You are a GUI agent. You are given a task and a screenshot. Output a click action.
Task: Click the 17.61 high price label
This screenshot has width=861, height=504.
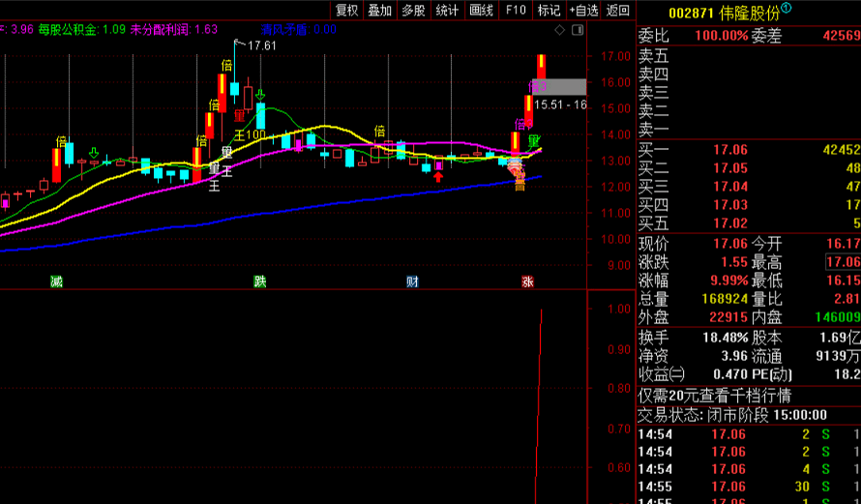[262, 45]
